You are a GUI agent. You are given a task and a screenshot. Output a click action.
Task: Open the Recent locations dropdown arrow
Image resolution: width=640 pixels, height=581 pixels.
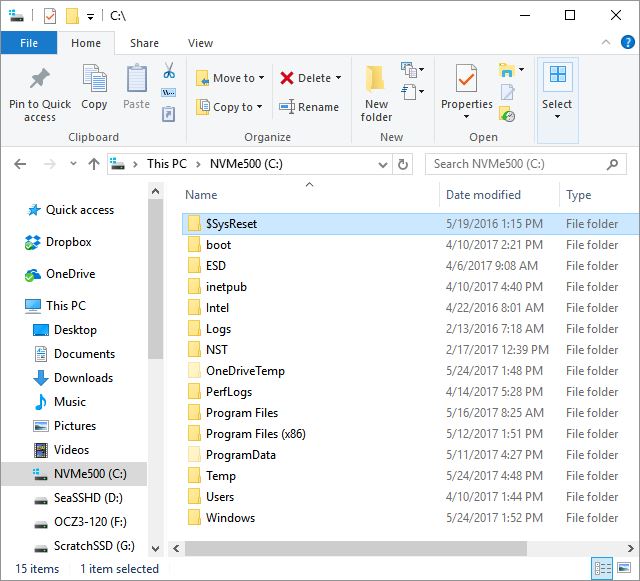[73, 164]
